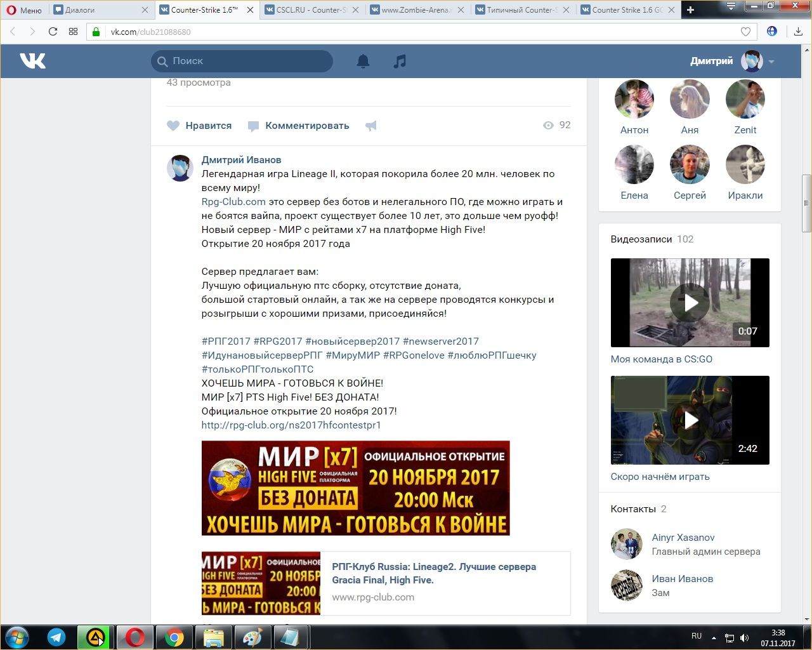Screen dimensions: 812x650
Task: Click the page vertical scrollbar thumb
Action: 807,203
